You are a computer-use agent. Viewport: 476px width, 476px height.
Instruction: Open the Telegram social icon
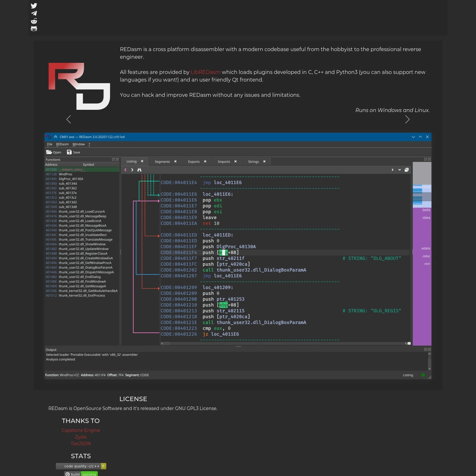click(x=34, y=13)
